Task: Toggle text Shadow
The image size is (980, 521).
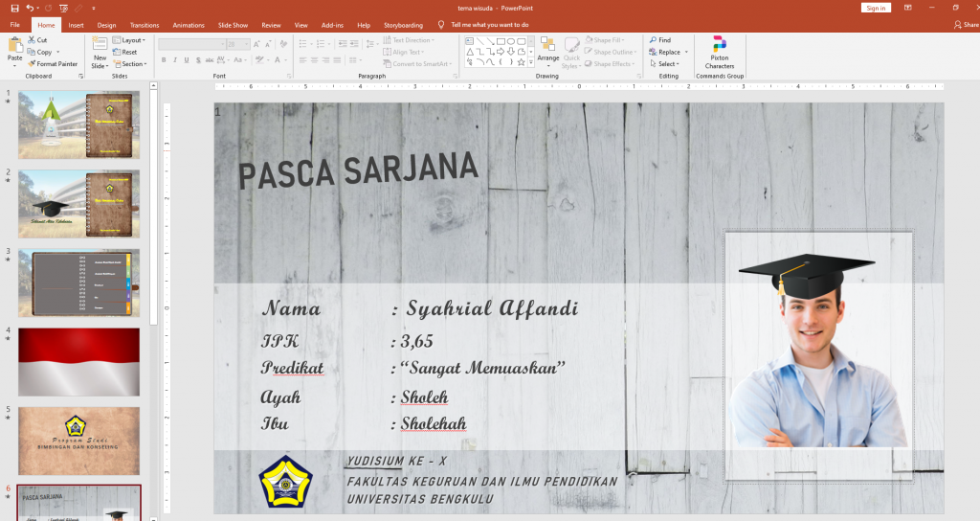Action: point(198,60)
